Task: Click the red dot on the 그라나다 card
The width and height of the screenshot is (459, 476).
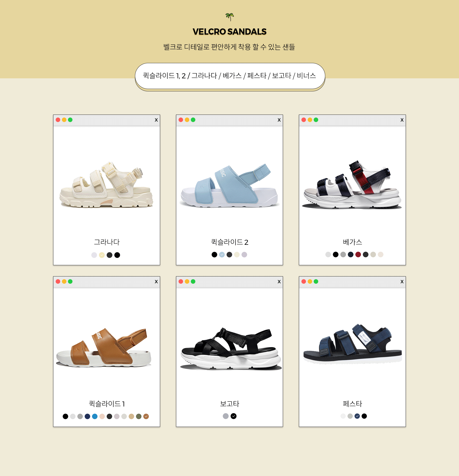Action: point(58,120)
